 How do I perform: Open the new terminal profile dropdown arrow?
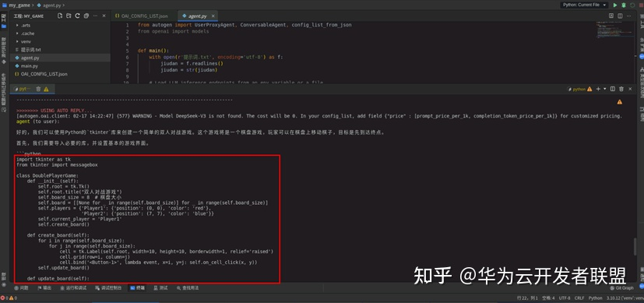click(x=604, y=89)
